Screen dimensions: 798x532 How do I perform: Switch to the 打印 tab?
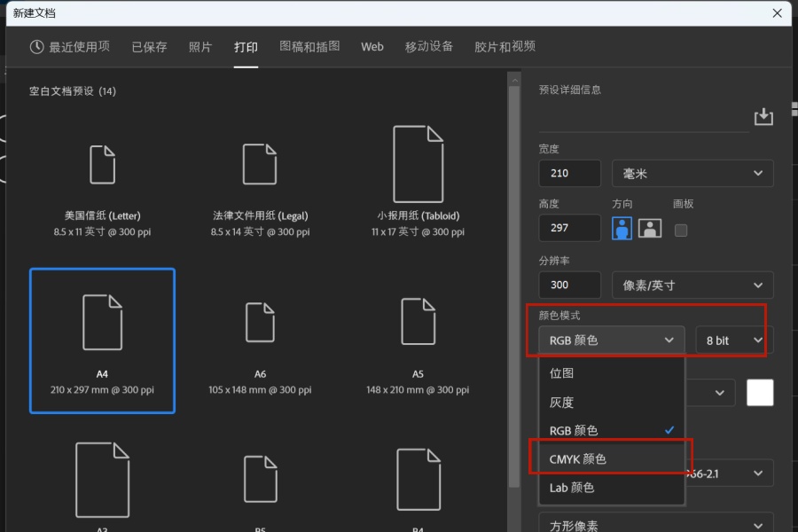tap(246, 47)
